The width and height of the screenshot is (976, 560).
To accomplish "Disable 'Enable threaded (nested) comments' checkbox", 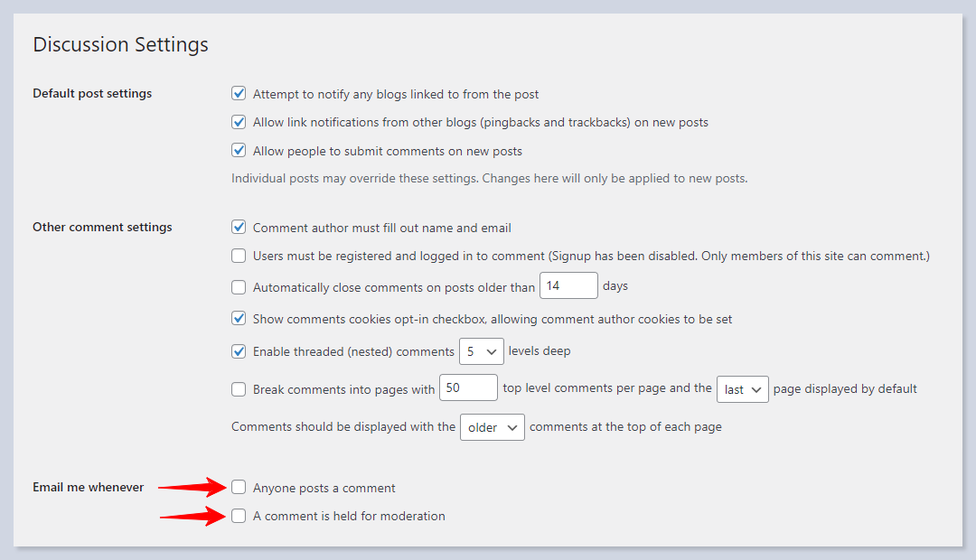I will coord(239,351).
